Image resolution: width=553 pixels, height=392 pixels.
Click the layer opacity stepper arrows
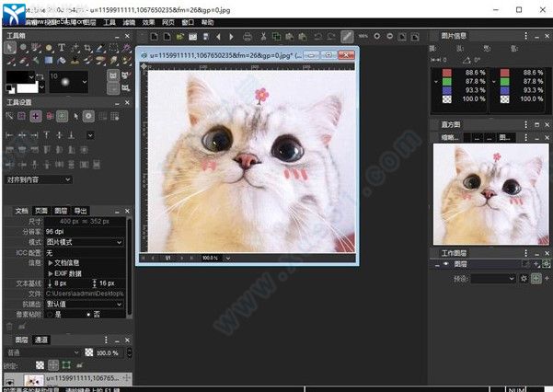(x=129, y=352)
